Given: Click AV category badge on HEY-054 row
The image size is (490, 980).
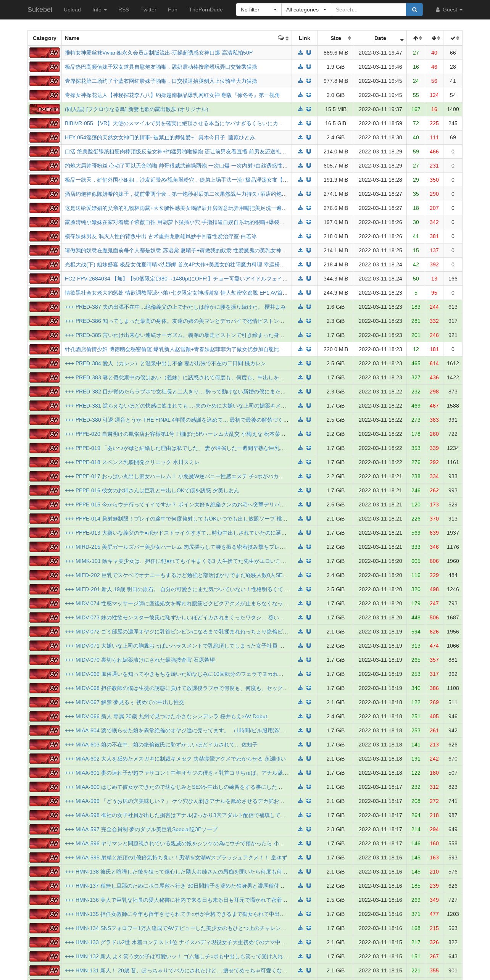Looking at the screenshot, I should pyautogui.click(x=45, y=137).
